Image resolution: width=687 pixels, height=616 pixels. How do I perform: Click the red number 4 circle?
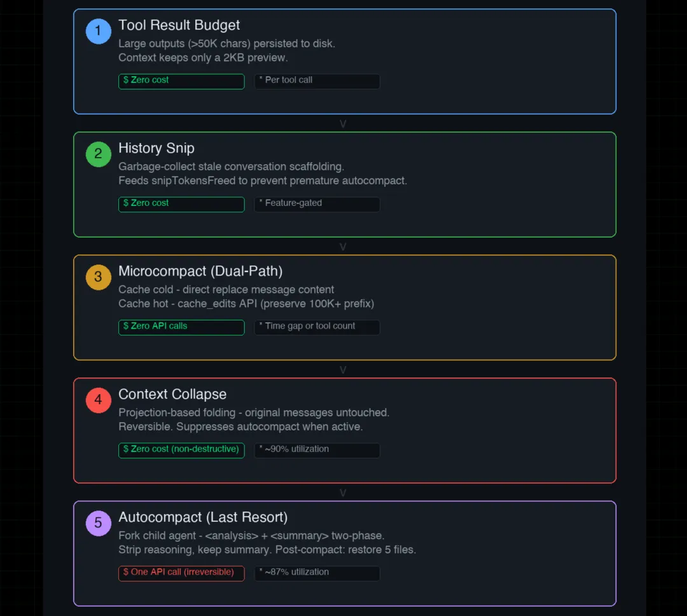[98, 400]
